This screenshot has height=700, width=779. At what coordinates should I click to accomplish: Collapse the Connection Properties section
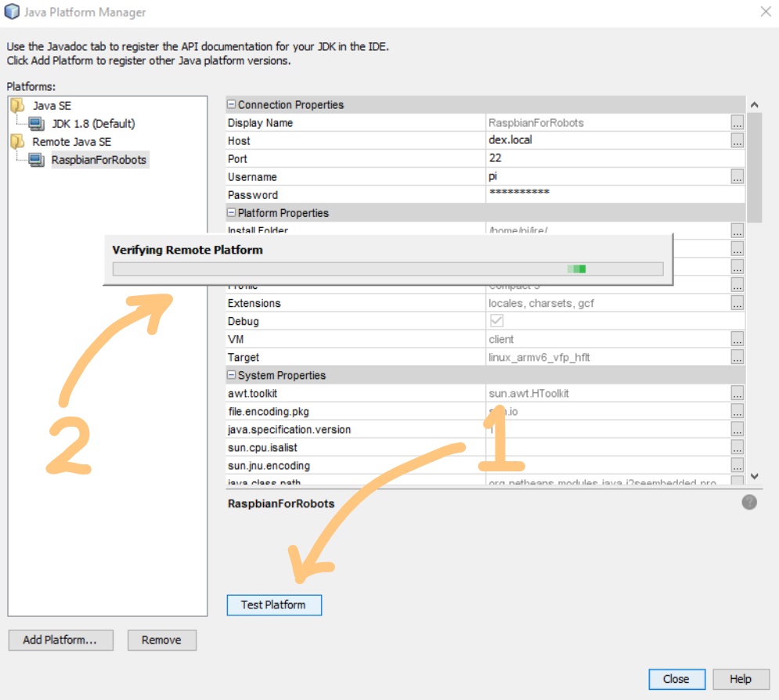pyautogui.click(x=231, y=104)
